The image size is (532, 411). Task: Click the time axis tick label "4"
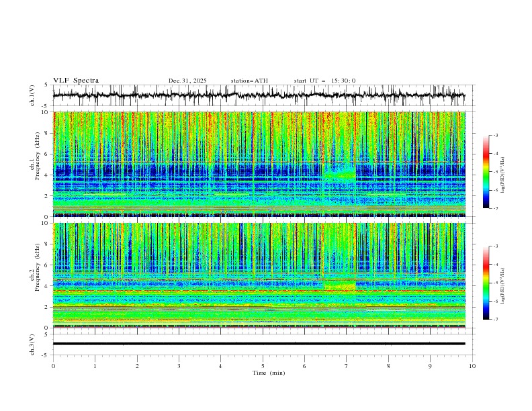click(x=220, y=366)
